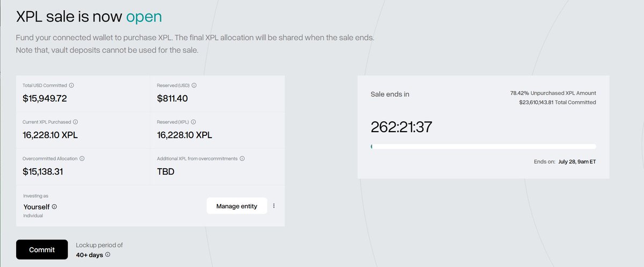Click the black Commit button
Viewport: 644px width, 267px height.
[42, 250]
